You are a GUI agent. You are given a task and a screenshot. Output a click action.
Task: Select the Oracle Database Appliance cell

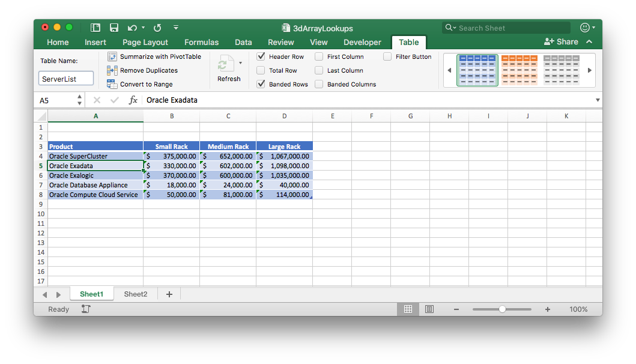pyautogui.click(x=95, y=185)
